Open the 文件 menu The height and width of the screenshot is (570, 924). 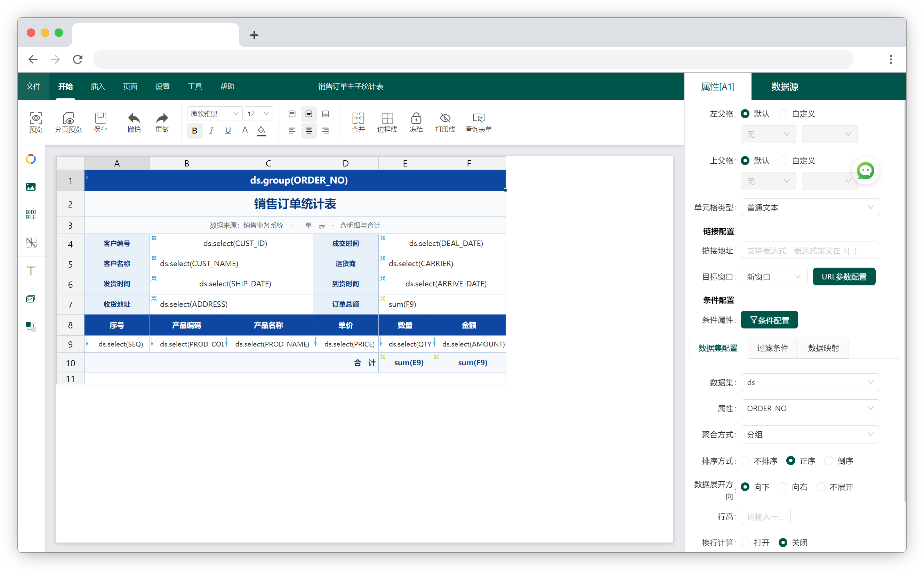pyautogui.click(x=33, y=86)
